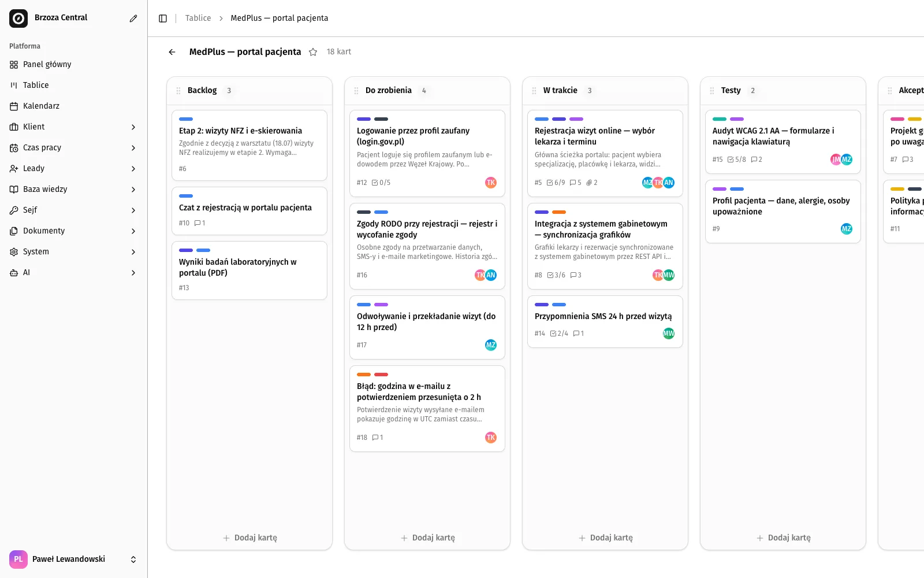Screen dimensions: 924x578
Task: Open user switcher for Paweł Lewandowski
Action: tap(74, 560)
